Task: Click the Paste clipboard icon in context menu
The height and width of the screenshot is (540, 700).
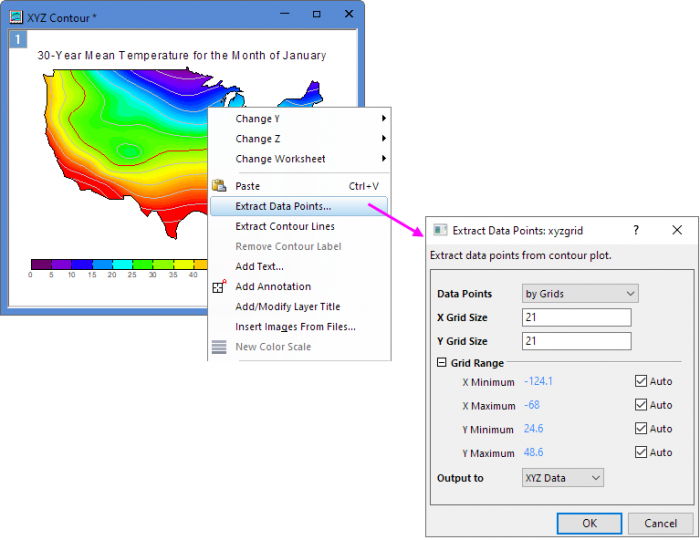Action: [219, 186]
